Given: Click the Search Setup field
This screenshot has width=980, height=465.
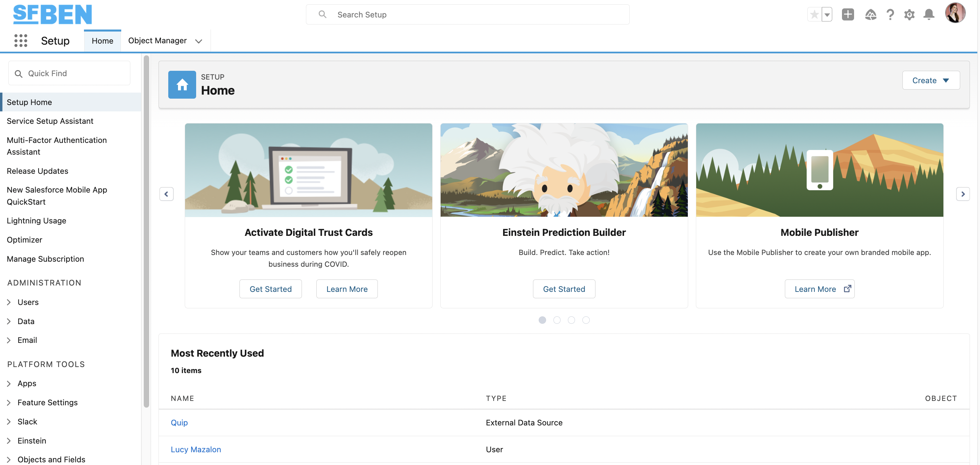Looking at the screenshot, I should click(x=467, y=14).
